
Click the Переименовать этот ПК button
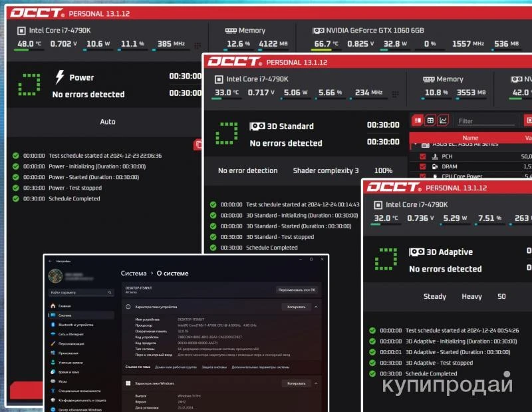[297, 290]
